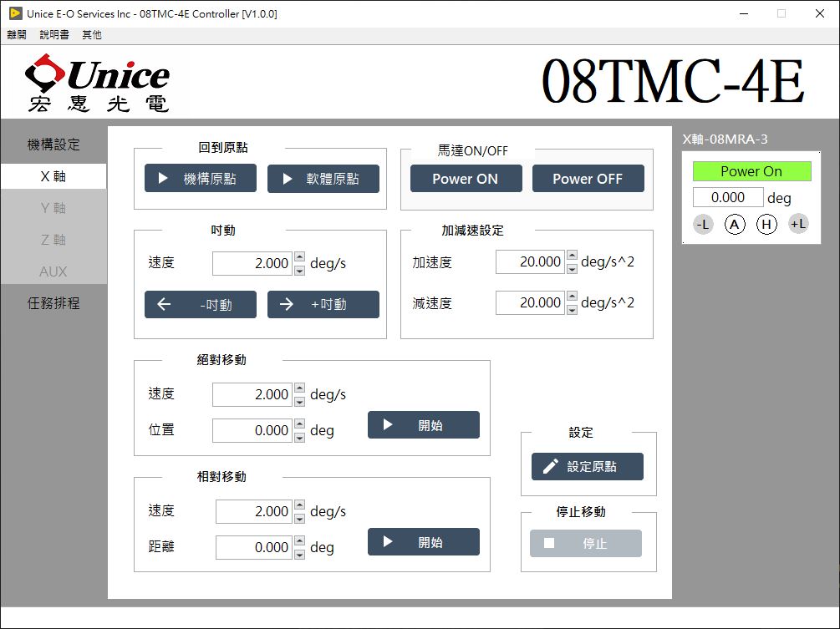Image resolution: width=840 pixels, height=629 pixels.
Task: Decrease 加速度 with down arrow
Action: [573, 268]
